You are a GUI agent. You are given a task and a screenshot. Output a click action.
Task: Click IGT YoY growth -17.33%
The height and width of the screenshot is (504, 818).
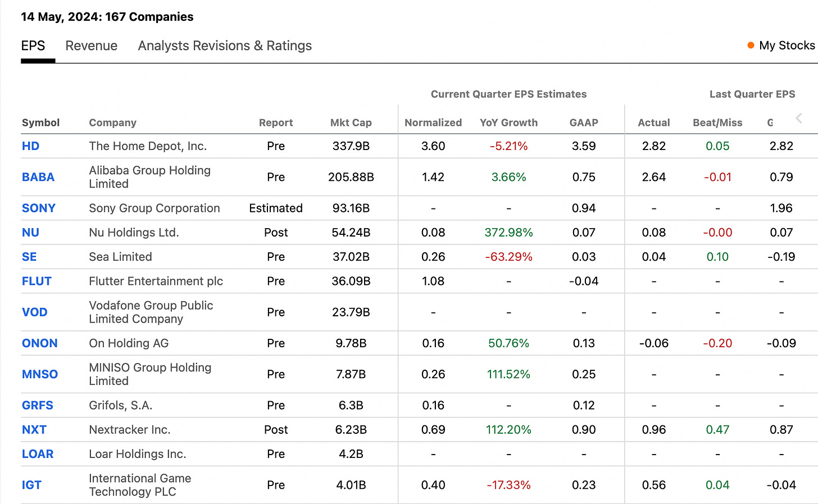tap(509, 485)
